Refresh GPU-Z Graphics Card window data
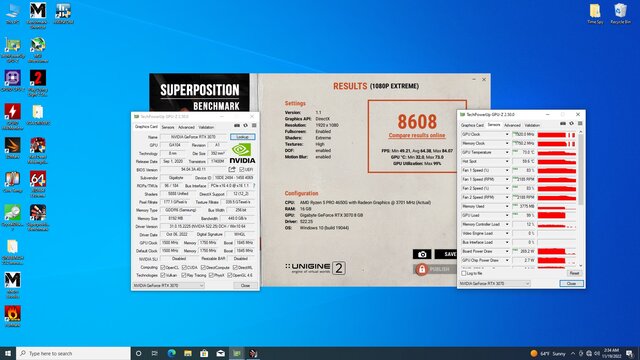Image resolution: width=640 pixels, height=360 pixels. pyautogui.click(x=245, y=126)
